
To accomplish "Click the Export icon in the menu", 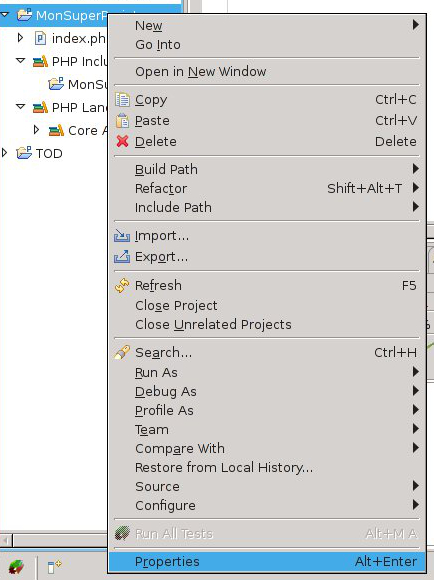I will [x=122, y=256].
